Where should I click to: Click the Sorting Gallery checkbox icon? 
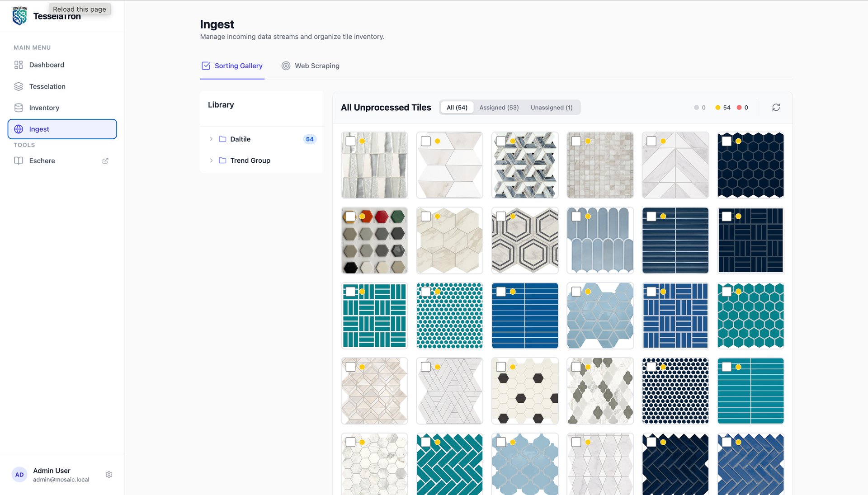tap(206, 66)
